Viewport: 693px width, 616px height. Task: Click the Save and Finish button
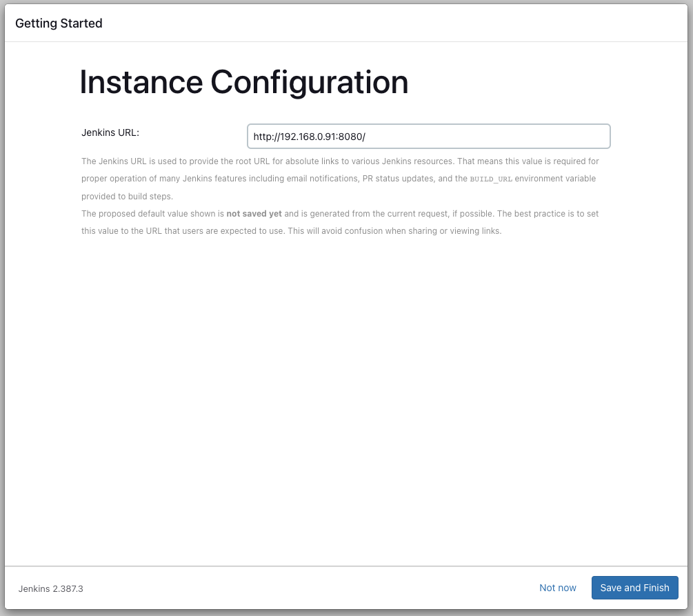(634, 588)
